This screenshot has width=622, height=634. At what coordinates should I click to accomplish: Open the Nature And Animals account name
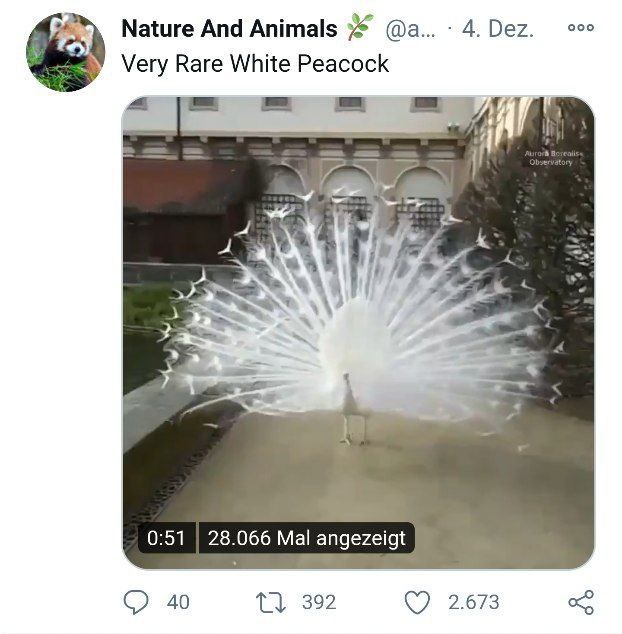tap(229, 29)
